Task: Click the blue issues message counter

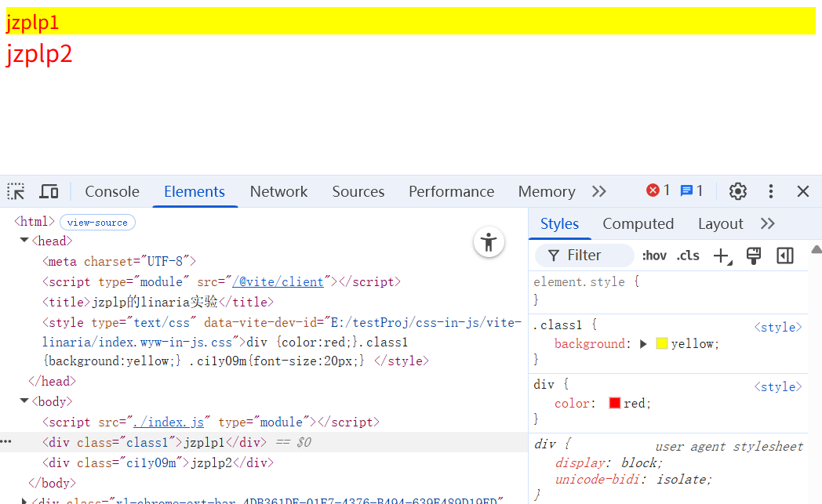Action: [x=691, y=190]
